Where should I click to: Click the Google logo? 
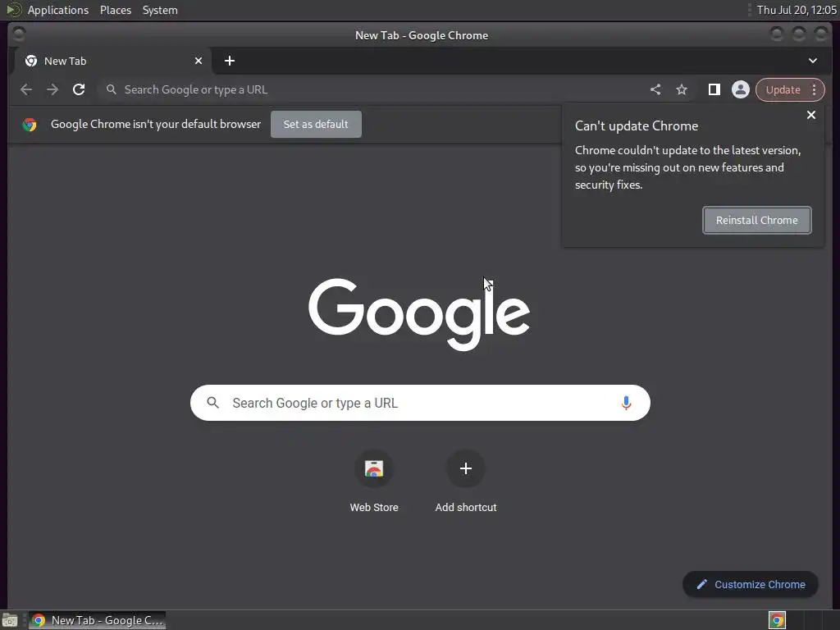click(419, 314)
